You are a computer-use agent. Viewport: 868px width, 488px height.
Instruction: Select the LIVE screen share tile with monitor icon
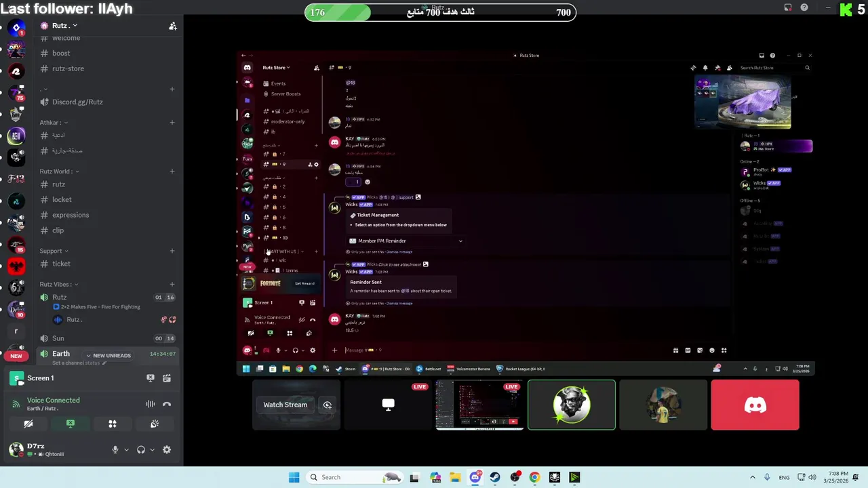click(x=388, y=405)
